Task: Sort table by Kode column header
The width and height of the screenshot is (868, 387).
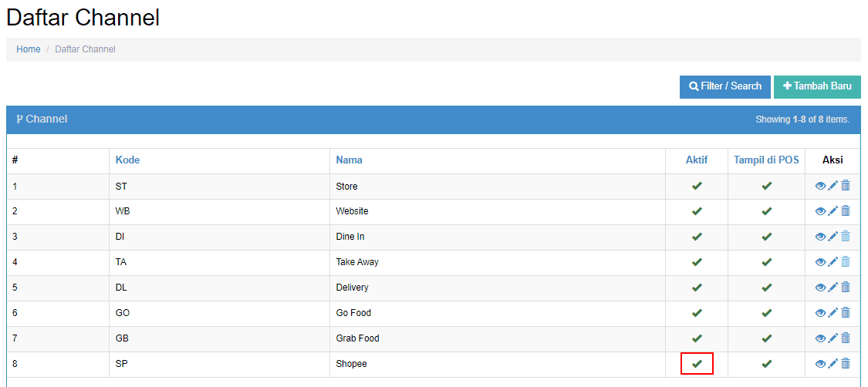Action: pos(127,160)
